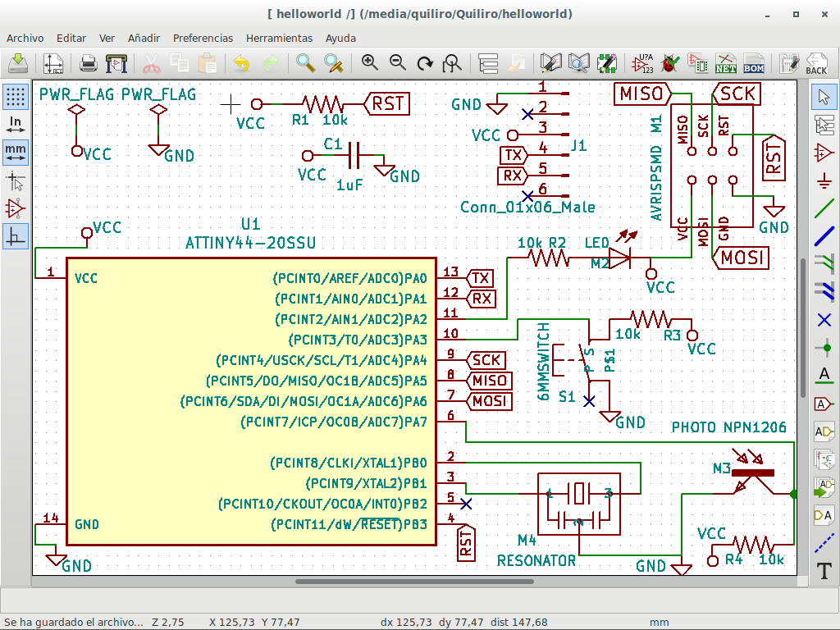Expand the Herramientas menu

tap(279, 38)
